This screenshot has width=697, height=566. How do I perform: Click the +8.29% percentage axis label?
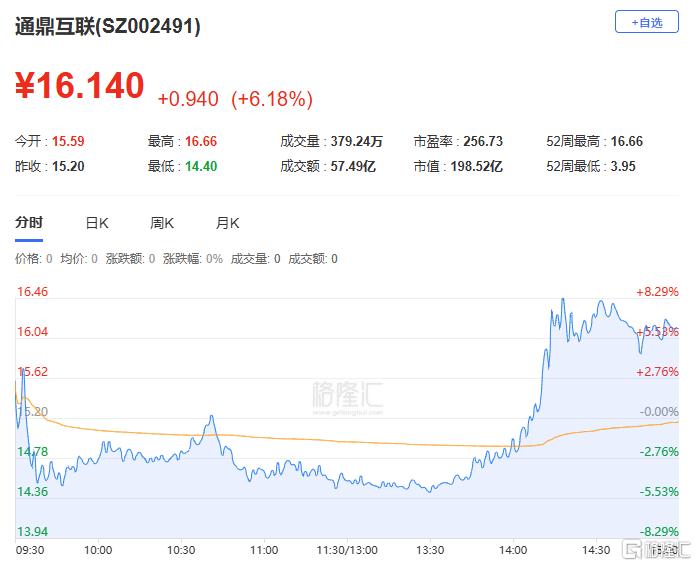[x=657, y=292]
